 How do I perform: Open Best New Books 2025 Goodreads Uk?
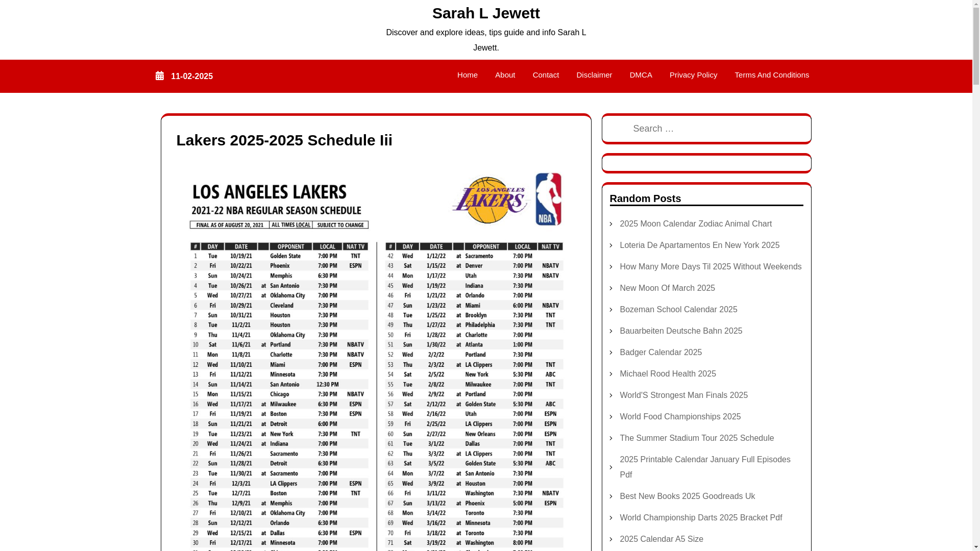click(687, 496)
